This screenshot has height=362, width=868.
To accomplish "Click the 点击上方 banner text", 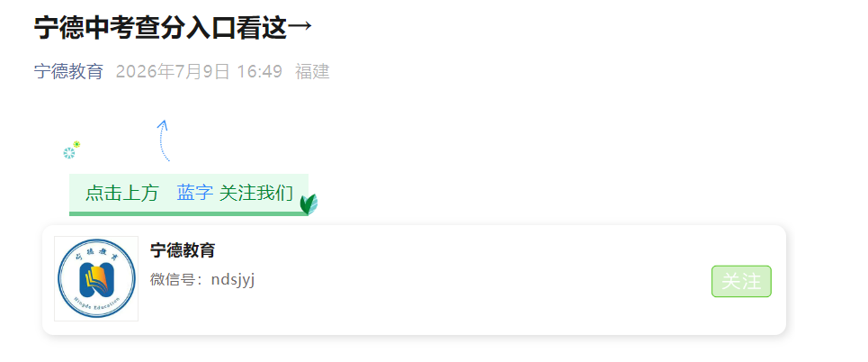I will click(x=121, y=193).
